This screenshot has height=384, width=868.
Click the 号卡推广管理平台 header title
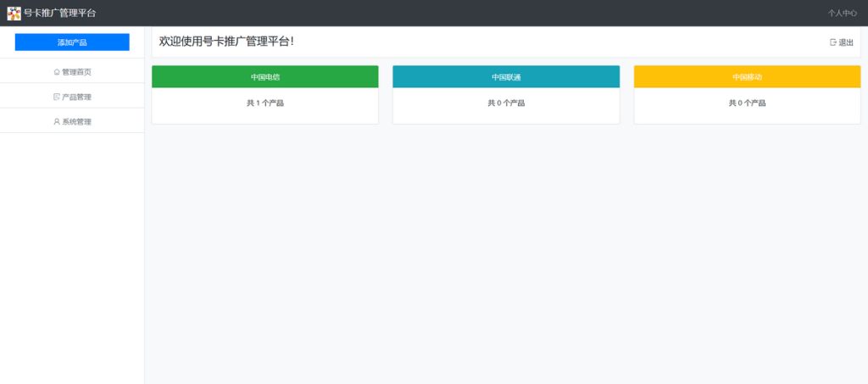pyautogui.click(x=59, y=14)
